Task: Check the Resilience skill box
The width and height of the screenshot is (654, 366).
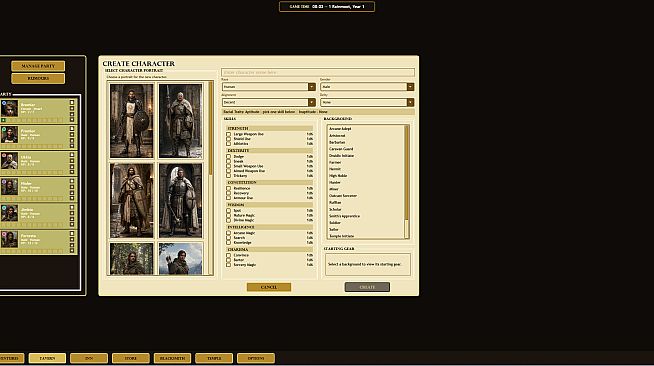Action: (229, 188)
